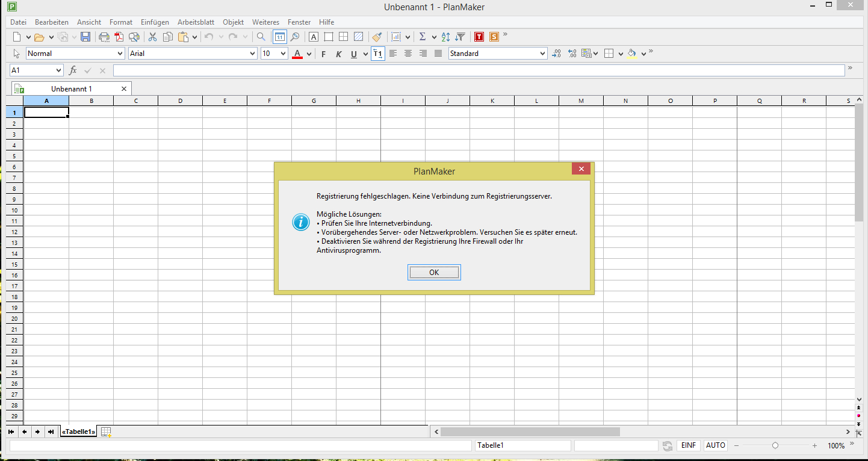Insert a sum with the Sigma icon
This screenshot has height=461, width=868.
click(x=423, y=37)
